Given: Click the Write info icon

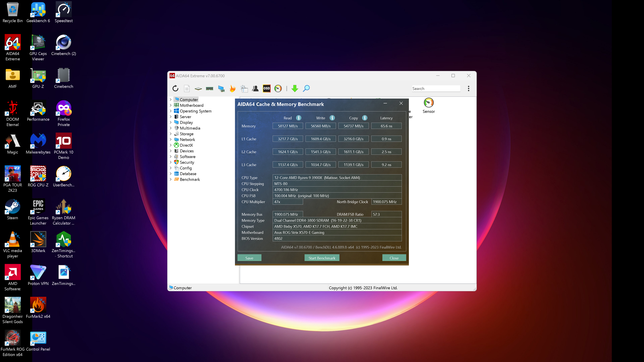Looking at the screenshot, I should coord(332,118).
